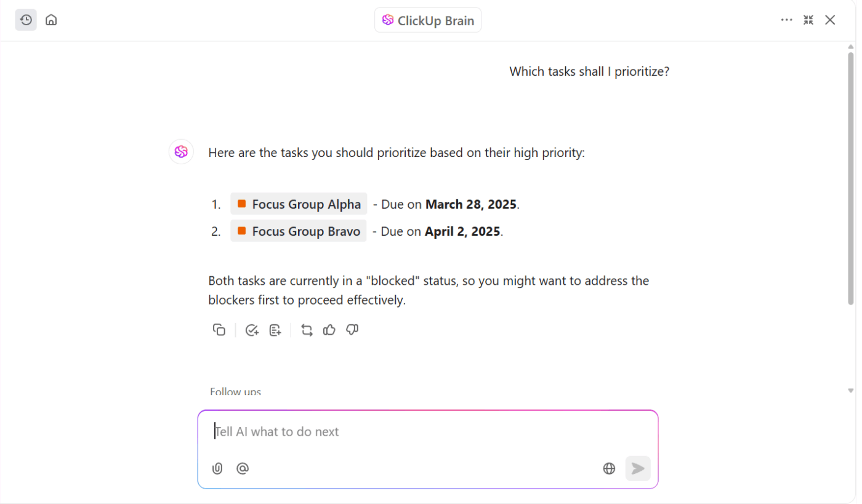Open the chat history clock icon
Screen dimensions: 862x504
[26, 20]
